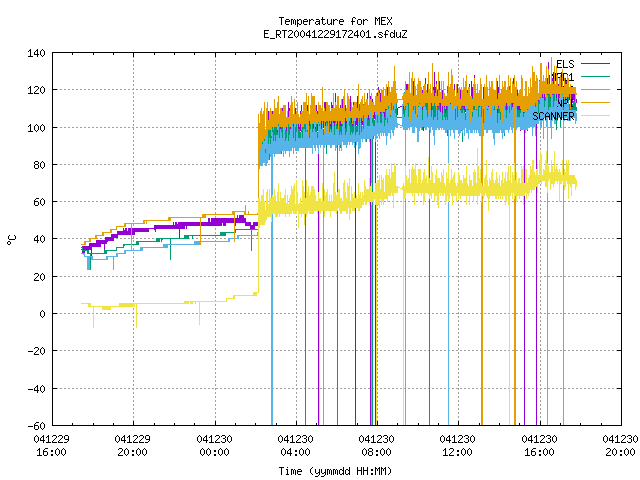The width and height of the screenshot is (640, 480).
Task: Click the x-axis label 041230 16:00
Action: [539, 446]
